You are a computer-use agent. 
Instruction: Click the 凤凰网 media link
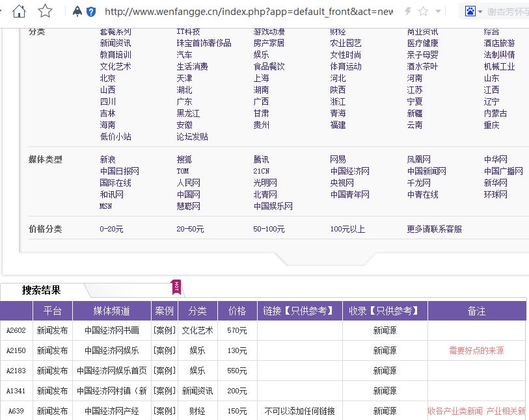coord(418,159)
